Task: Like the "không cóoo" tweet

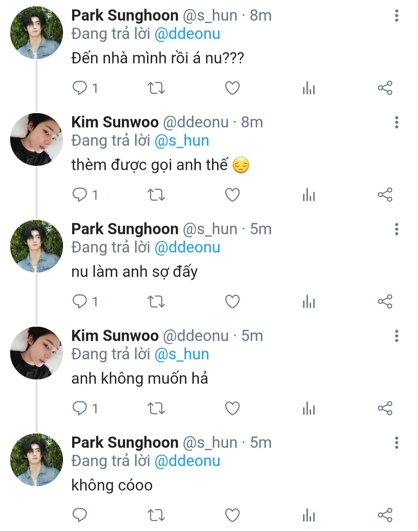Action: (232, 515)
